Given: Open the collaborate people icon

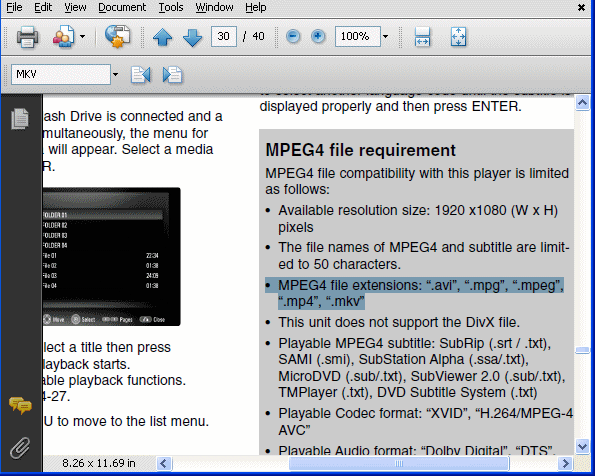Looking at the screenshot, I should click(63, 36).
